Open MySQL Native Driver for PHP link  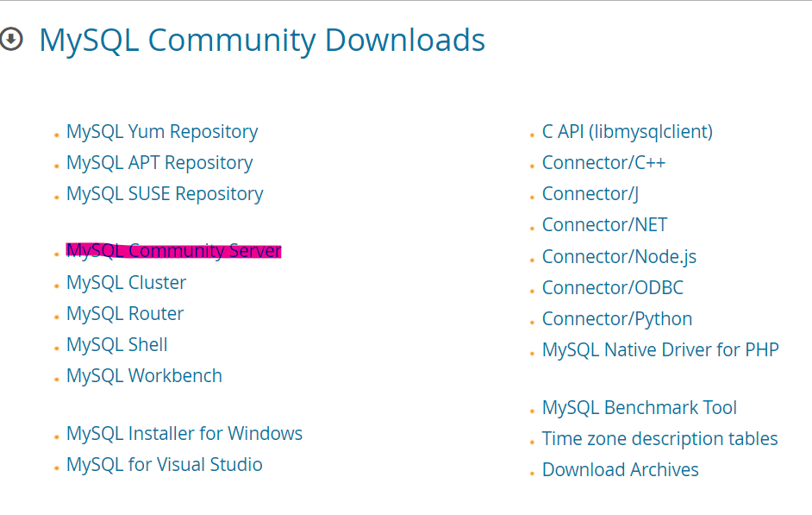point(660,350)
